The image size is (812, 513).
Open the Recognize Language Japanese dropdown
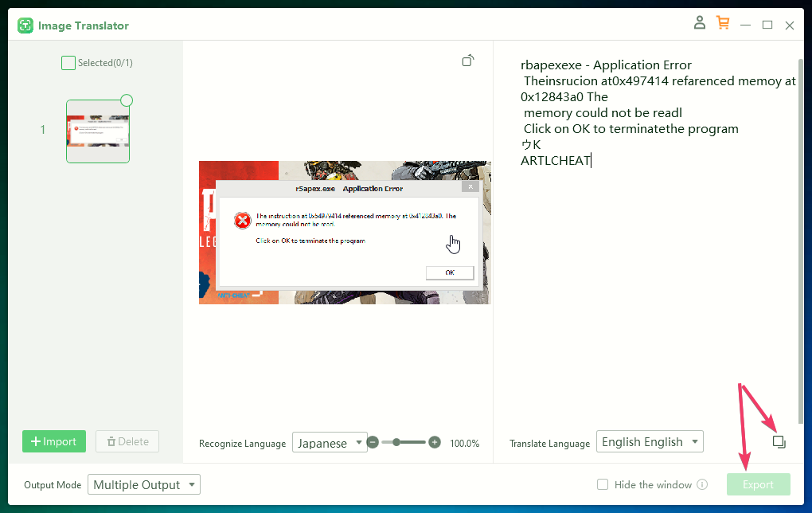[330, 443]
